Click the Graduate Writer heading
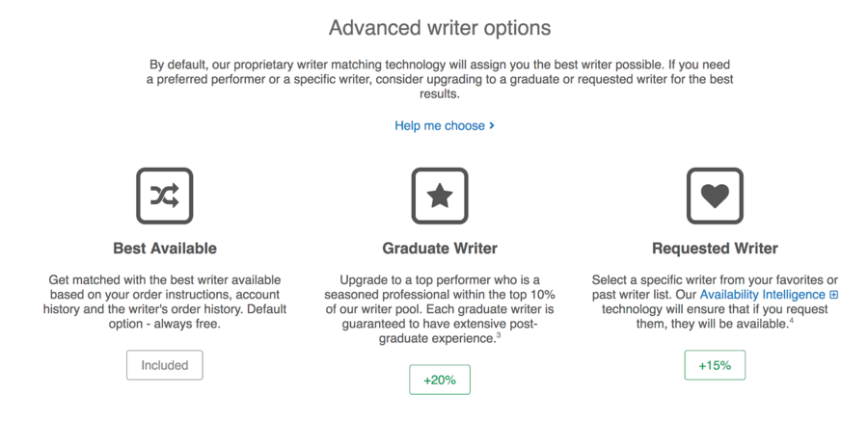This screenshot has width=868, height=421. (440, 249)
